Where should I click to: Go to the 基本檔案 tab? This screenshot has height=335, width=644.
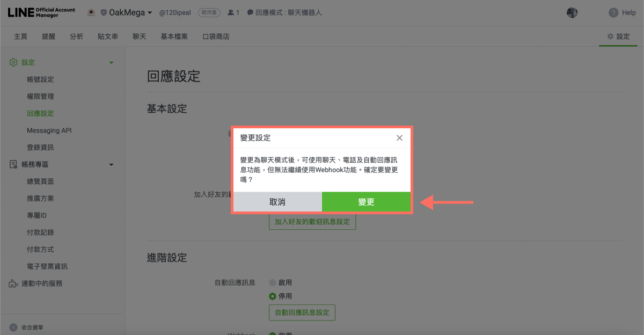tap(174, 37)
